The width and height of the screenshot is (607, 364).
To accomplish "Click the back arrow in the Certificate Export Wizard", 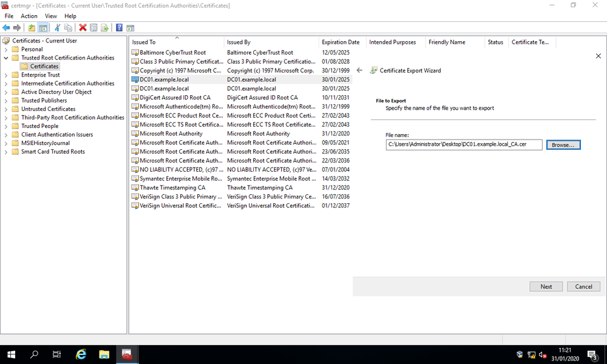I will click(x=359, y=70).
